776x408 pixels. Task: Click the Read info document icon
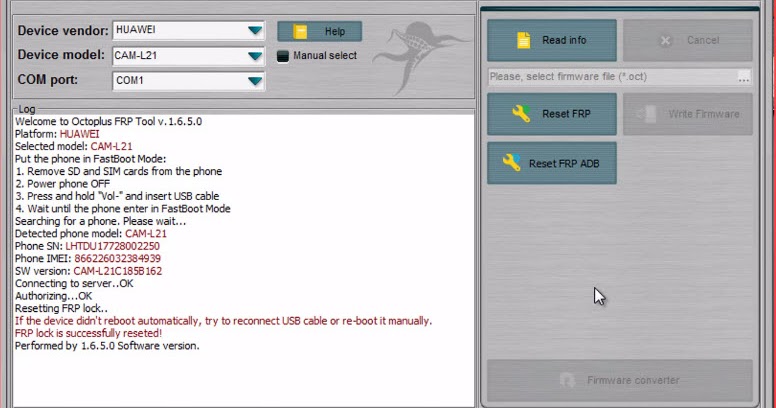tap(524, 40)
